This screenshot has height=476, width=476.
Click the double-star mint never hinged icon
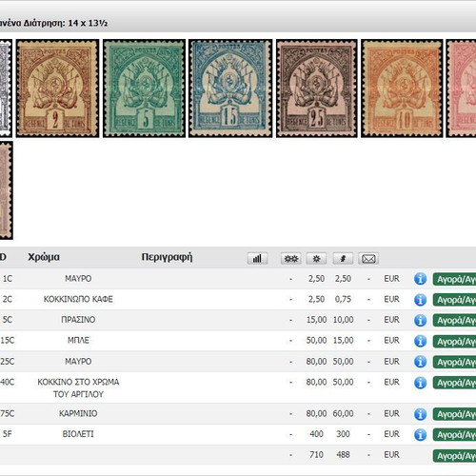tap(290, 258)
